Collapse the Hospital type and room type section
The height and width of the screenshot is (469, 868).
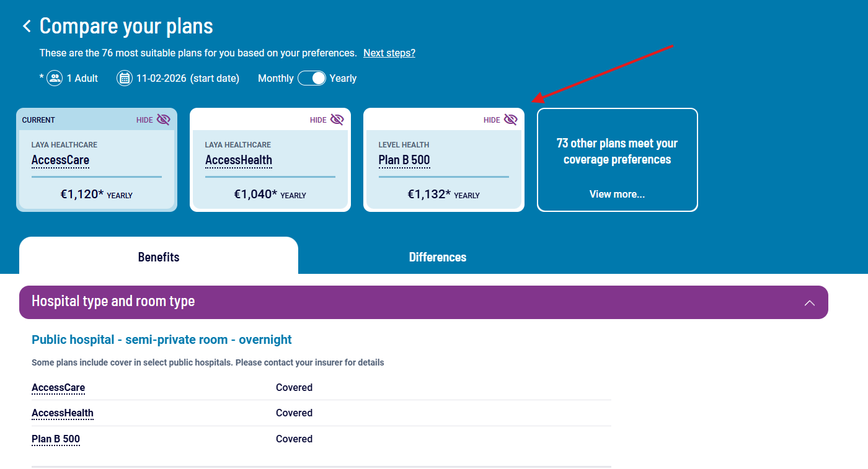pos(810,303)
